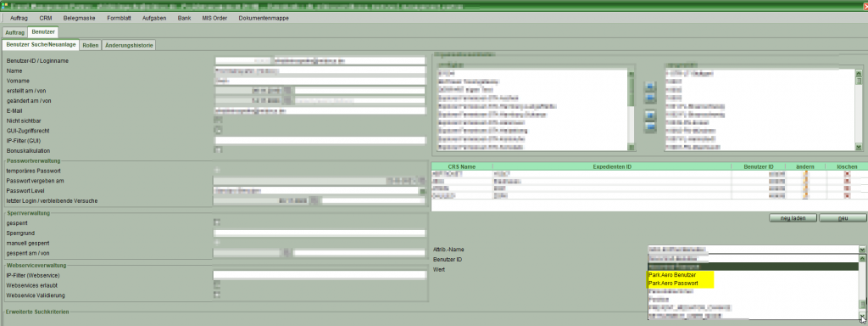Click down arrow of right organisation list scrollbar
Image resolution: width=868 pixels, height=326 pixels.
pos(859,146)
